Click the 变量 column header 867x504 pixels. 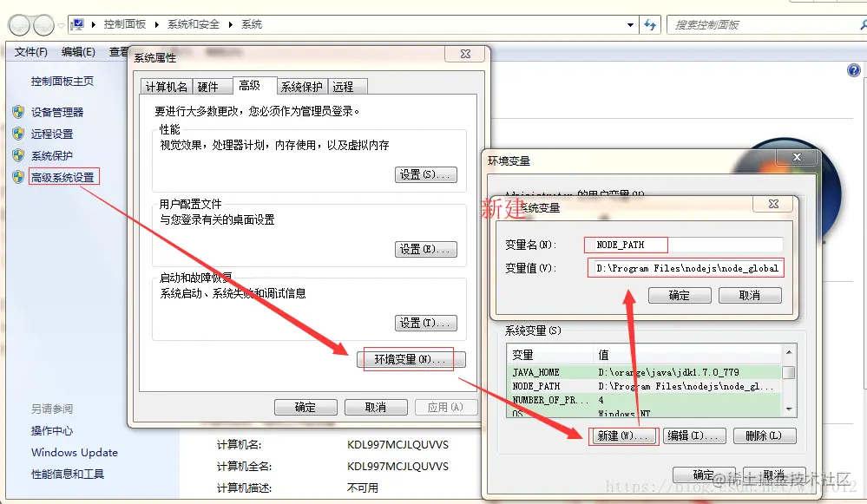(x=550, y=354)
